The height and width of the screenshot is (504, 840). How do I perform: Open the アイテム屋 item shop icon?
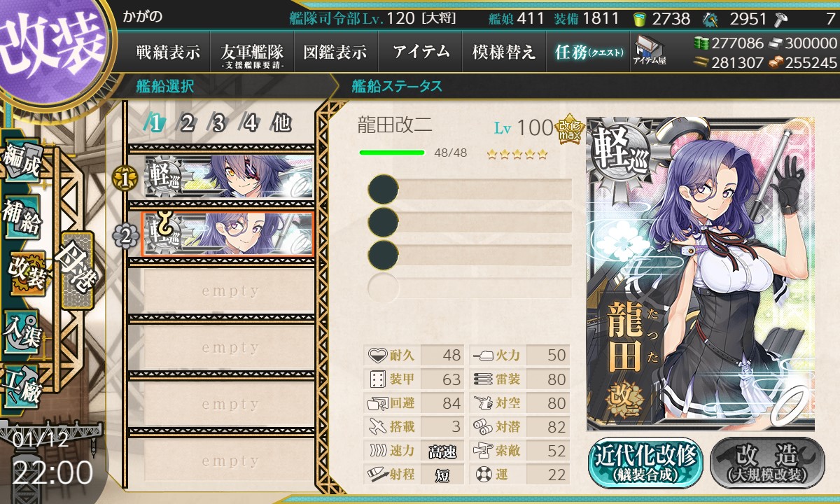click(650, 50)
